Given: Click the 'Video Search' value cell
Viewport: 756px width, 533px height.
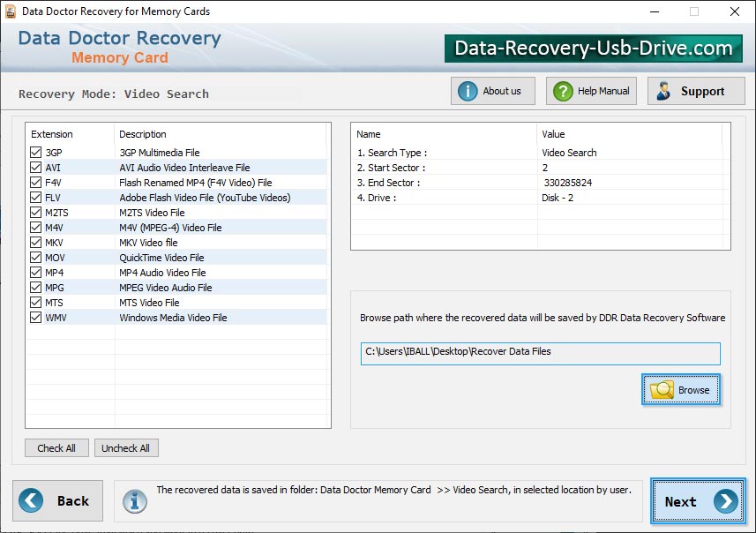Looking at the screenshot, I should pos(569,153).
